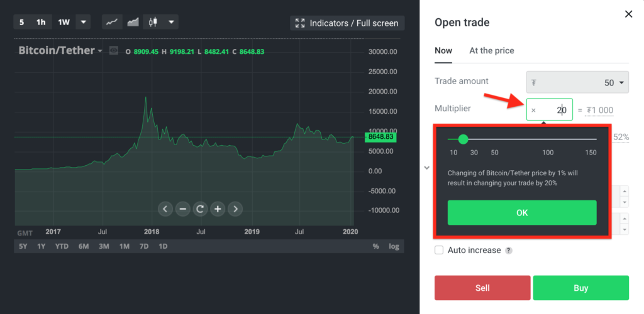
Task: Select the 5Y date range
Action: [23, 246]
